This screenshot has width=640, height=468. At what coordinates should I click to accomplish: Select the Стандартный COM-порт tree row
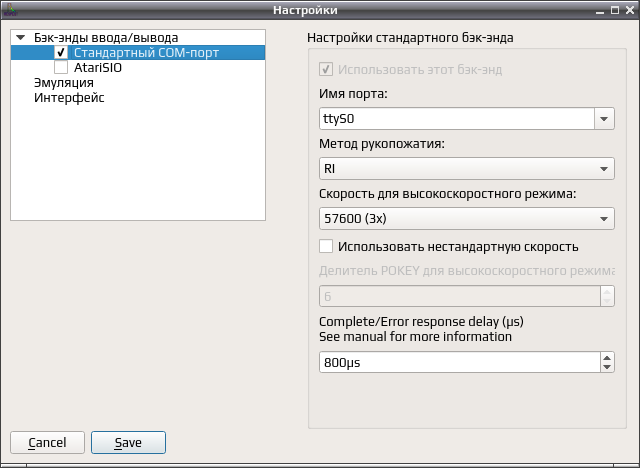coord(138,52)
